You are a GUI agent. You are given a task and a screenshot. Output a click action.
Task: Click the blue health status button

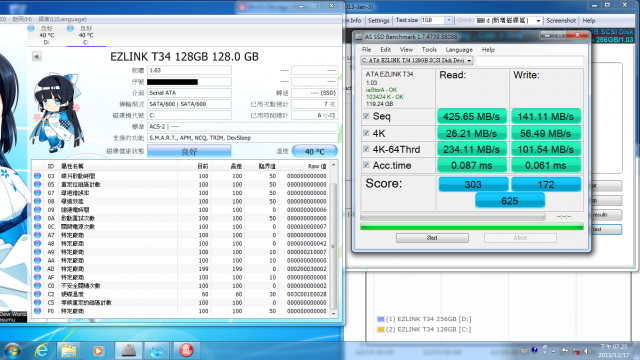tap(189, 151)
